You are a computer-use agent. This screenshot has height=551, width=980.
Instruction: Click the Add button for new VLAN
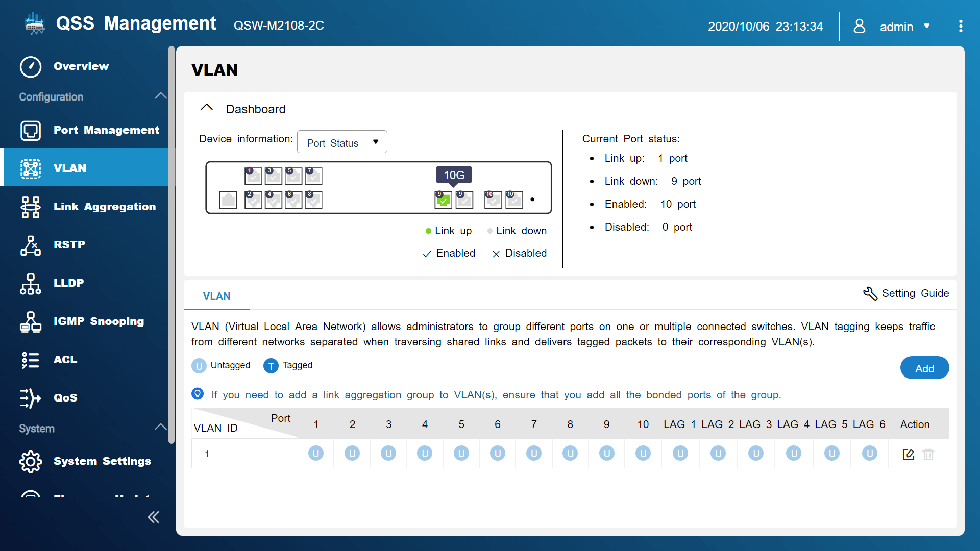(x=925, y=367)
